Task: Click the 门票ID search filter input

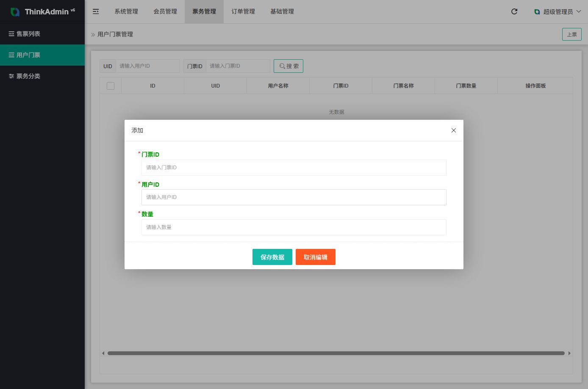Action: pos(238,66)
